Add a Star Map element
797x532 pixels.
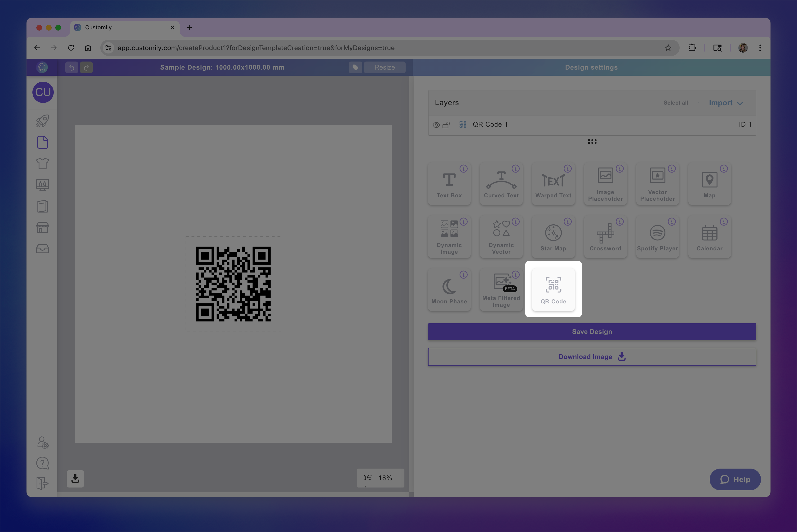(x=553, y=236)
